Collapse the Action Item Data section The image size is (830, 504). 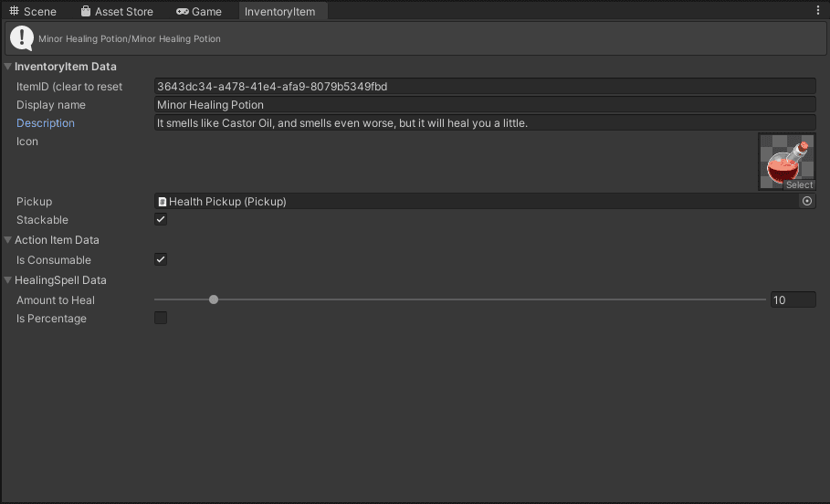click(x=8, y=240)
